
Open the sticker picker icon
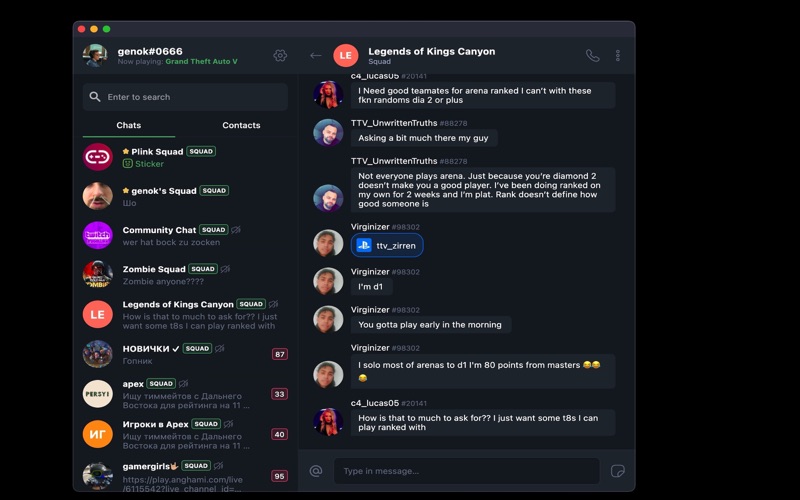tap(617, 471)
